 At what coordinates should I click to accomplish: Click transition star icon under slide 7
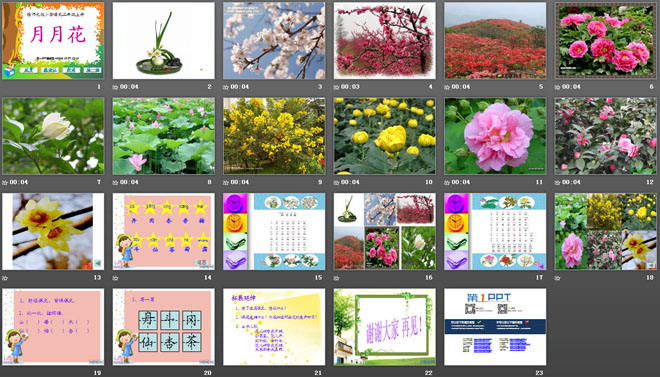5,183
